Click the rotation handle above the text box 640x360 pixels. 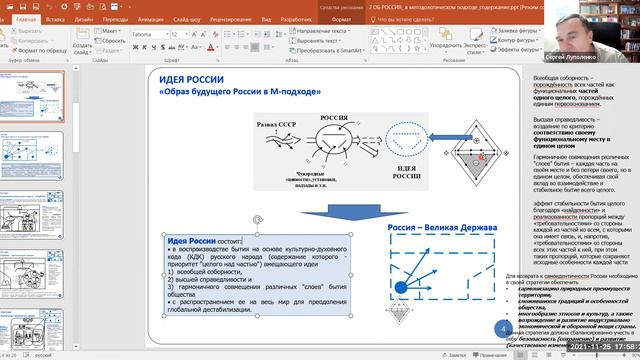(x=258, y=220)
